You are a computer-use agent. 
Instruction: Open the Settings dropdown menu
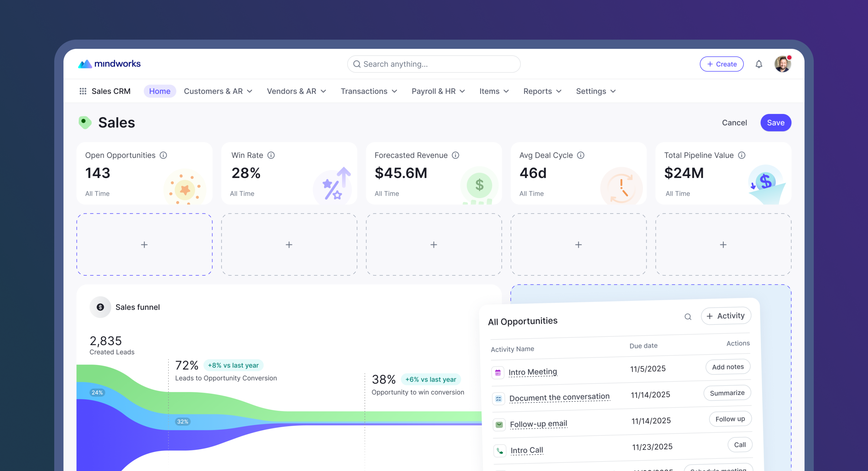tap(596, 91)
